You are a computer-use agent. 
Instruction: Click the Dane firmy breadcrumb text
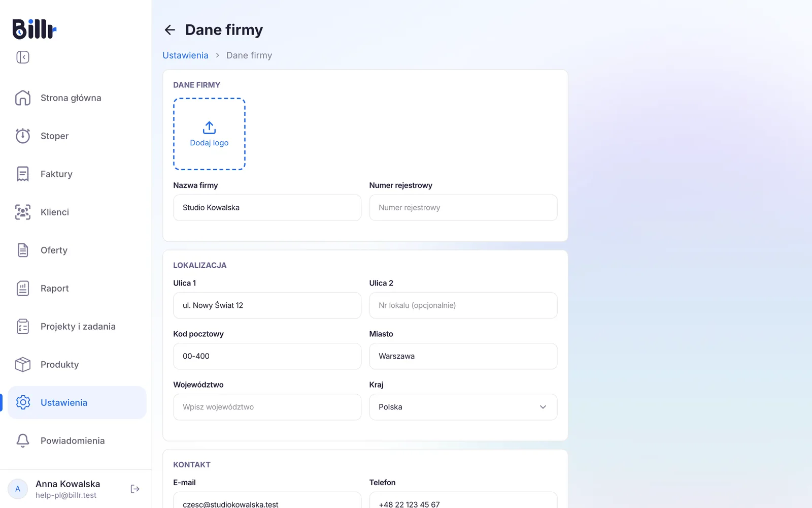click(x=249, y=55)
